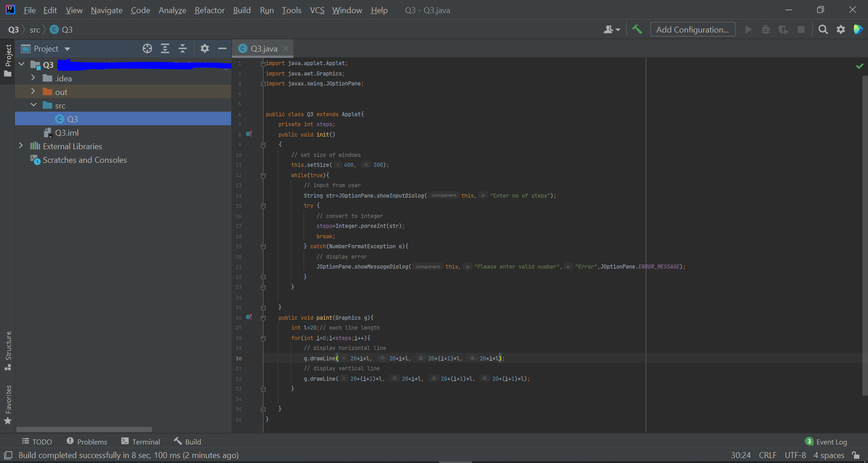Viewport: 868px width, 463px height.
Task: Open Project panel options gear icon
Action: coord(204,48)
